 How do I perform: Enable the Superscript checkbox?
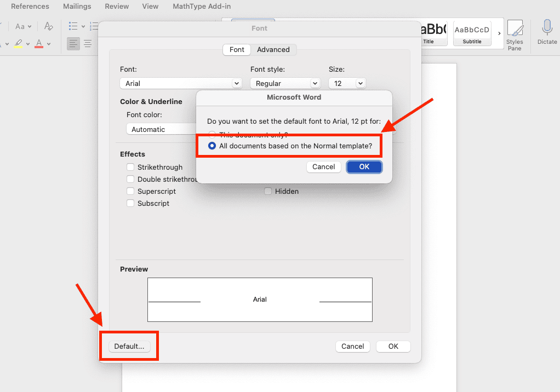pyautogui.click(x=130, y=191)
